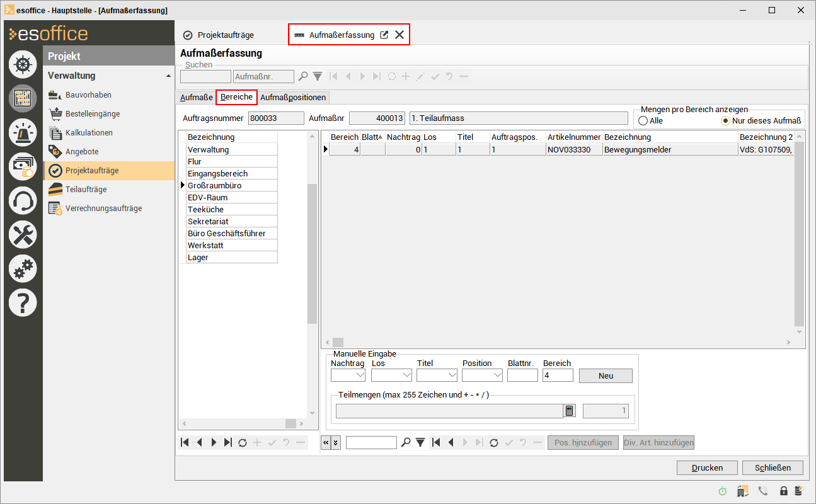
Task: Open Angebote in sidebar
Action: [82, 152]
